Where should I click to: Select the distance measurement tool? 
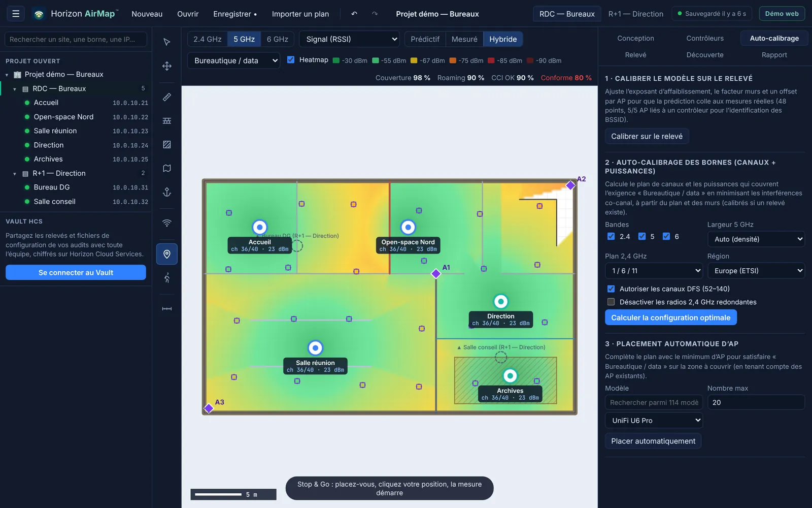(x=167, y=309)
